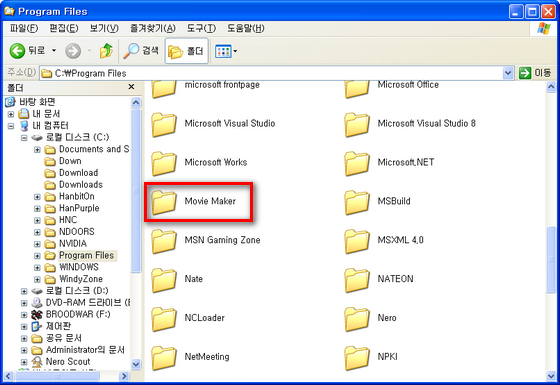Open the 파일(F) menu
Viewport: 560px width, 385px height.
tap(24, 28)
